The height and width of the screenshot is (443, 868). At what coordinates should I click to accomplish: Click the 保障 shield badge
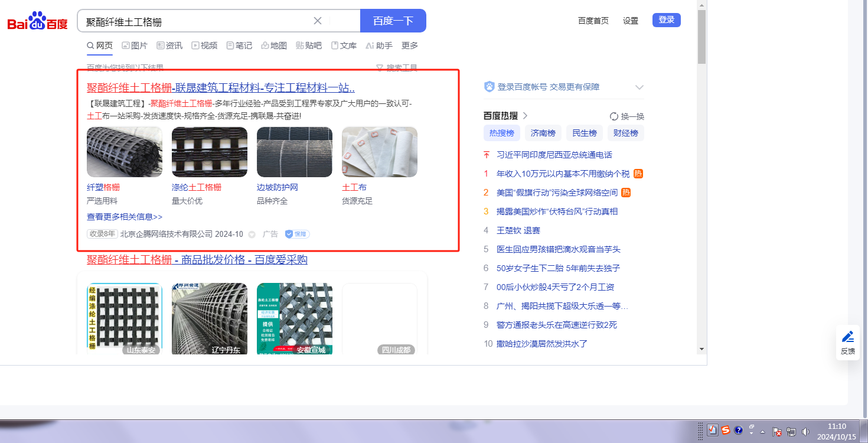pyautogui.click(x=297, y=234)
